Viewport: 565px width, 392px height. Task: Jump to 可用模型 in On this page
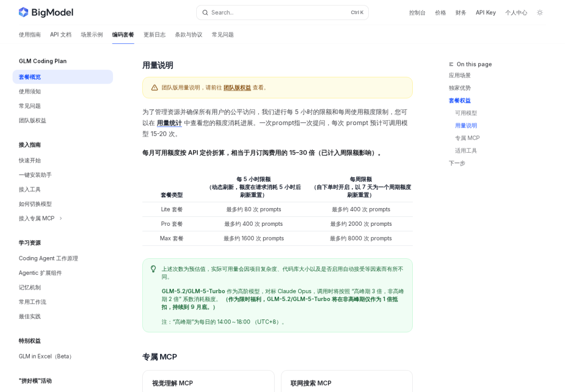coord(466,113)
